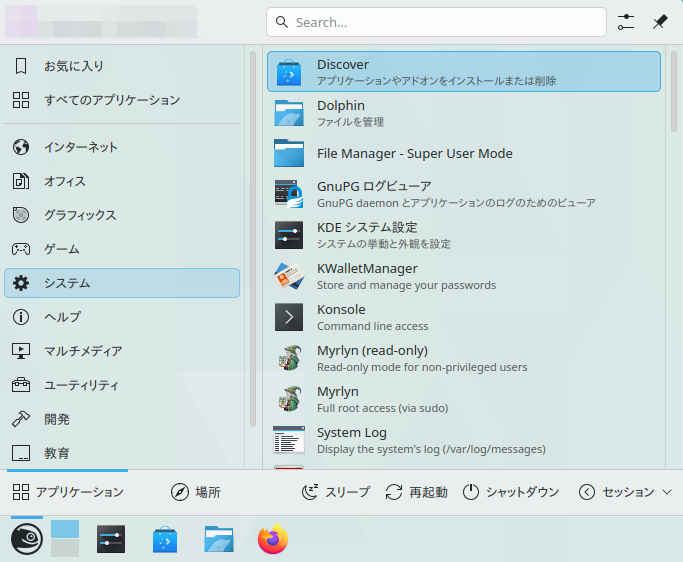
Task: Open GnuPG ログビューア entry
Action: pos(463,194)
